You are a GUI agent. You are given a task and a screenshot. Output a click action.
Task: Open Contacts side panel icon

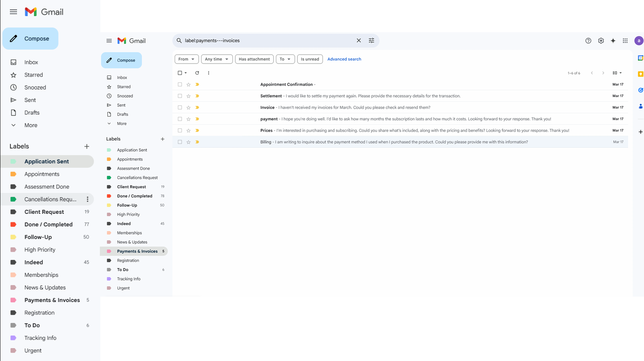pos(640,106)
